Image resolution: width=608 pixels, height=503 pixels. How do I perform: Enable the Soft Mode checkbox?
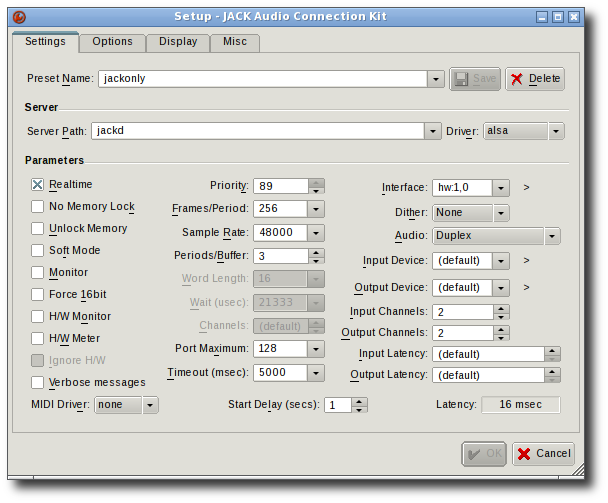pyautogui.click(x=38, y=251)
